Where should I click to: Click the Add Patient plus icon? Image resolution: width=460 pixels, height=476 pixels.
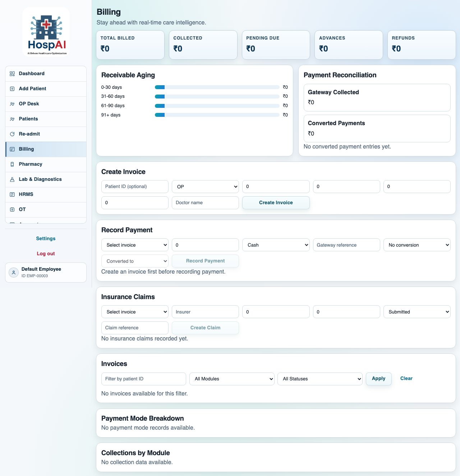click(12, 89)
